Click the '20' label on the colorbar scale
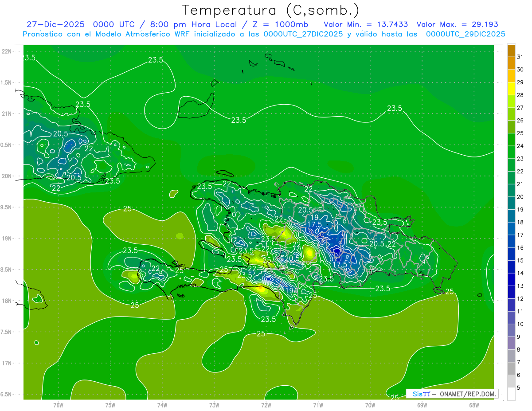The height and width of the screenshot is (411, 532). click(520, 197)
